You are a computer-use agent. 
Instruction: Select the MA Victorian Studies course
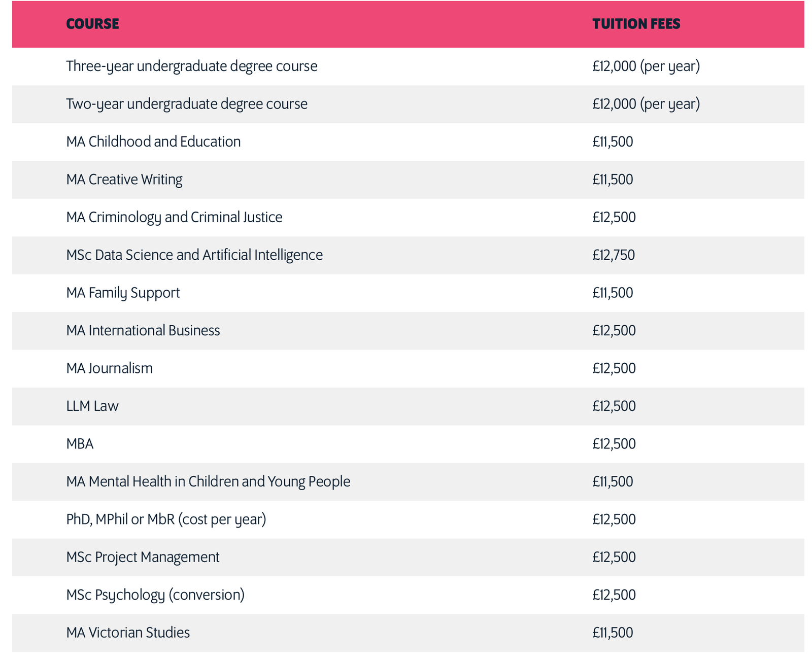point(128,633)
